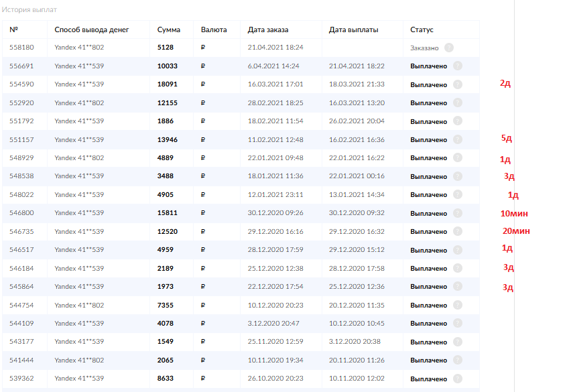This screenshot has width=569, height=392.
Task: Click amount 13946
Action: click(168, 140)
